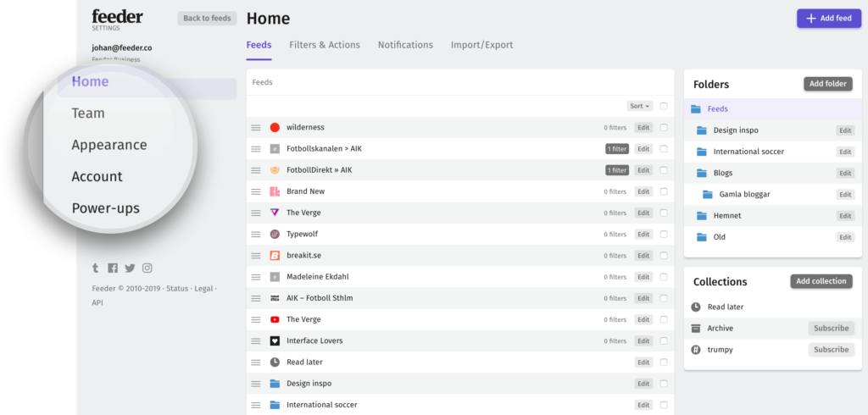Image resolution: width=868 pixels, height=415 pixels.
Task: Click the Facebook social icon
Action: (113, 268)
